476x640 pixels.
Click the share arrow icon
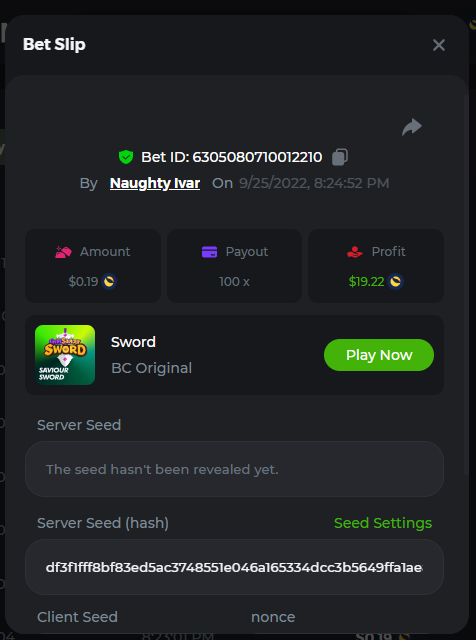pyautogui.click(x=411, y=127)
